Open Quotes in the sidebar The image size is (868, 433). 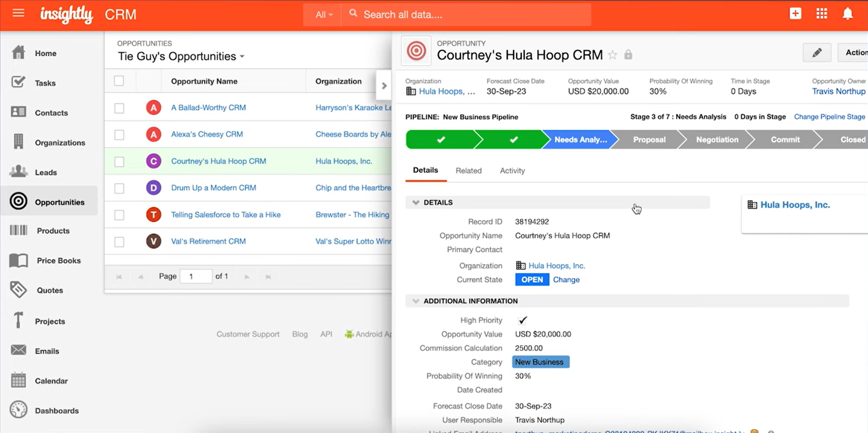point(49,290)
